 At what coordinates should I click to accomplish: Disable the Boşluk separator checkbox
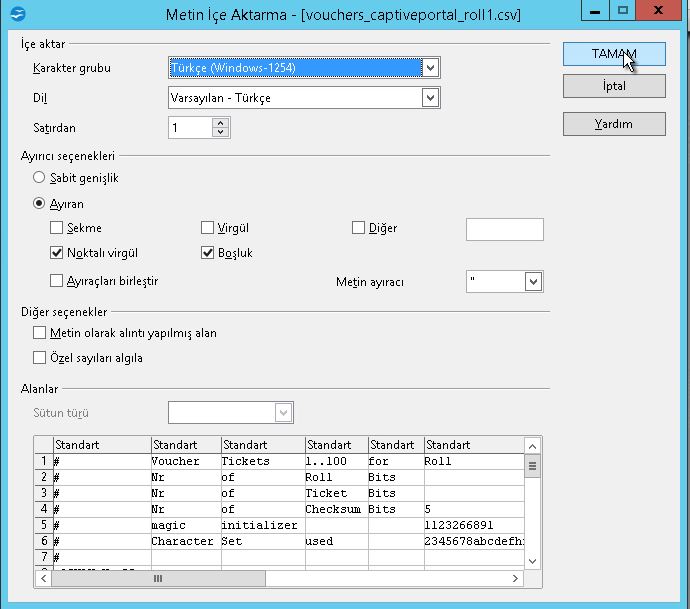pyautogui.click(x=208, y=253)
